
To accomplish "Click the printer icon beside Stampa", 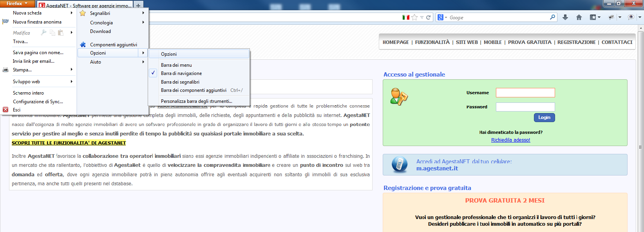I will pos(5,69).
